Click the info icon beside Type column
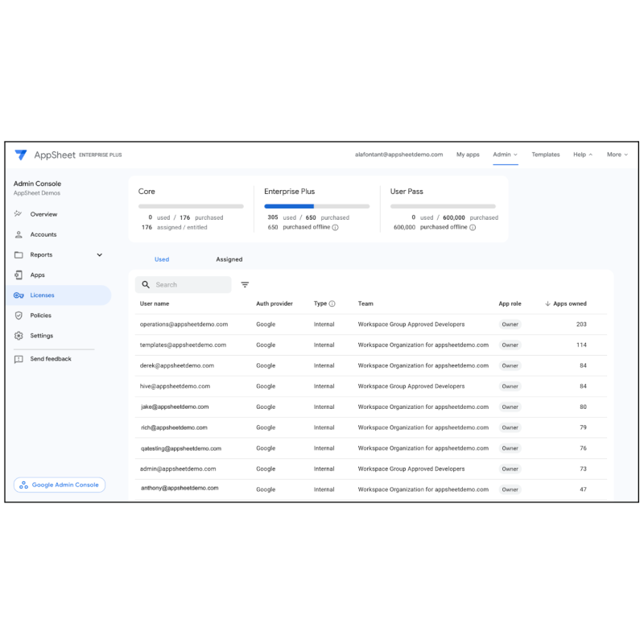Screen dimensions: 644x644 (x=332, y=304)
